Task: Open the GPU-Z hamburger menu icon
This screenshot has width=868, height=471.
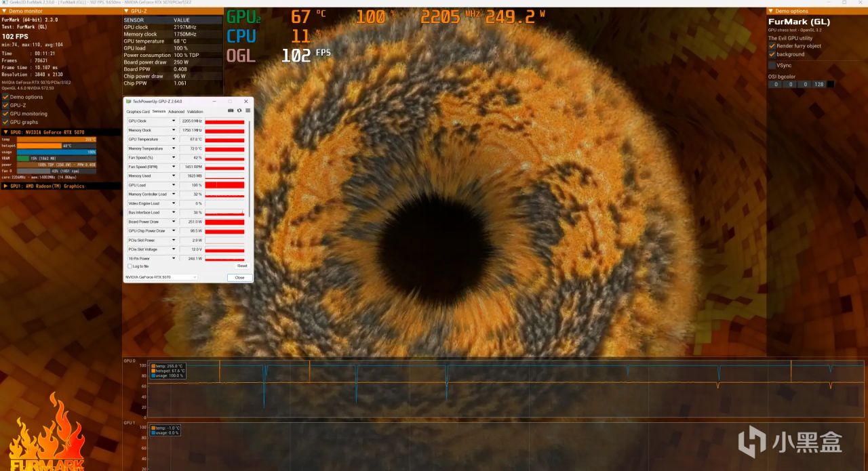Action: [x=248, y=110]
